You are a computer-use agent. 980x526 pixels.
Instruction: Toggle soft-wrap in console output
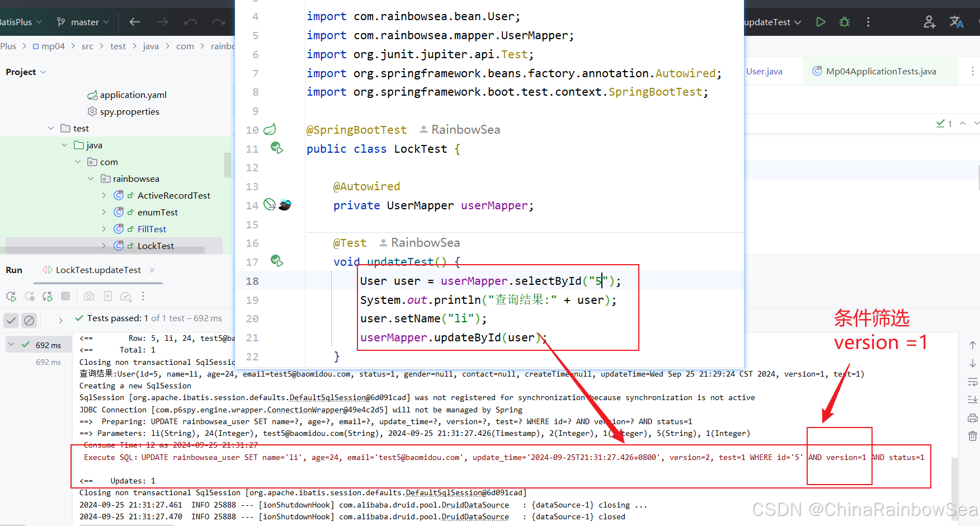973,382
